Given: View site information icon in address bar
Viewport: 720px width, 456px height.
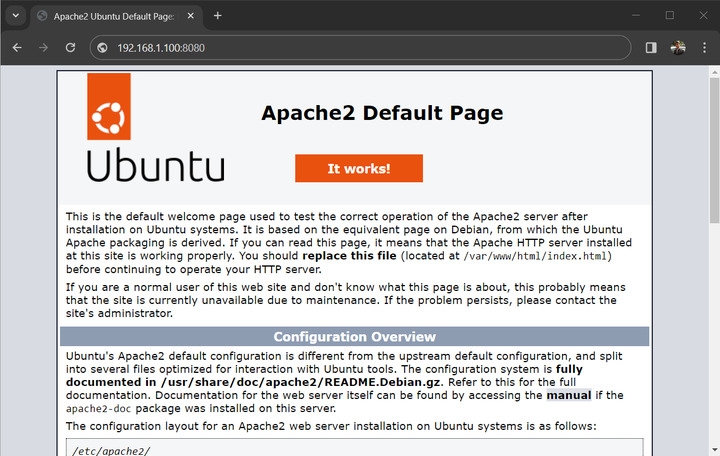Looking at the screenshot, I should coord(103,47).
